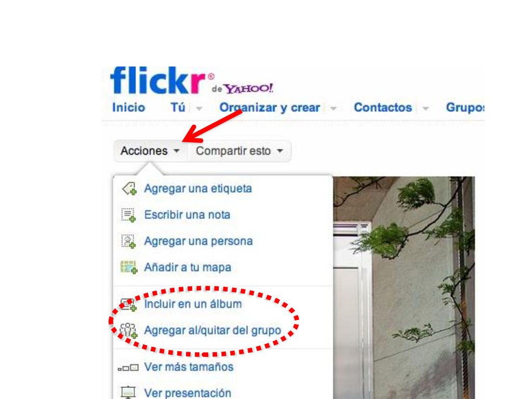
Task: Click the Yahoo! logo link
Action: click(x=248, y=88)
